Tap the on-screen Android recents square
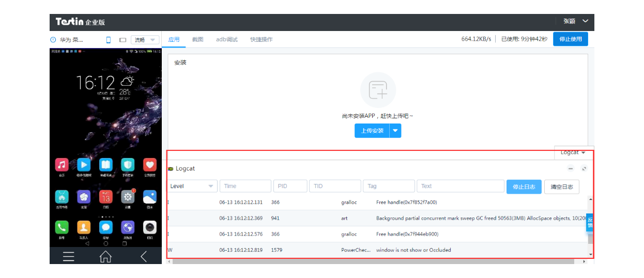644x278 pixels. (x=124, y=243)
